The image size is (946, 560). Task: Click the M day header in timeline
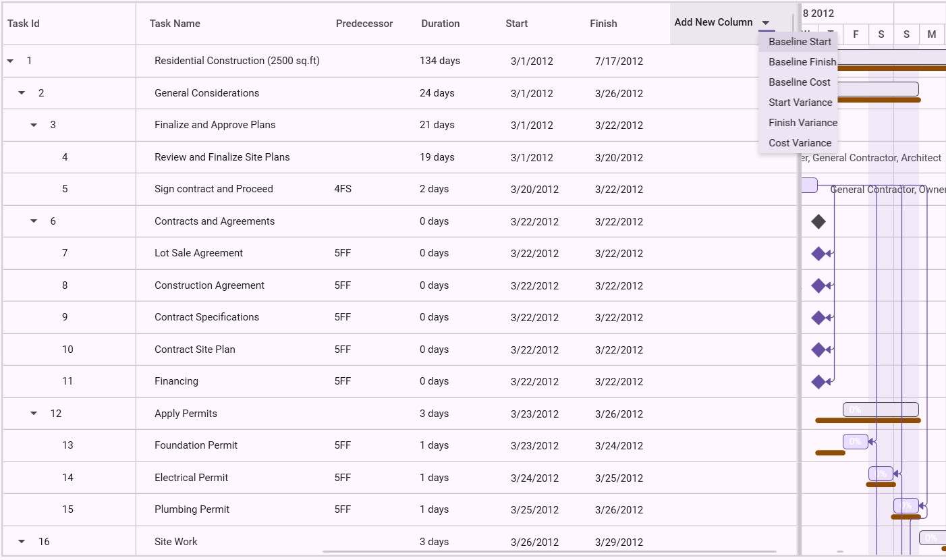tap(932, 34)
